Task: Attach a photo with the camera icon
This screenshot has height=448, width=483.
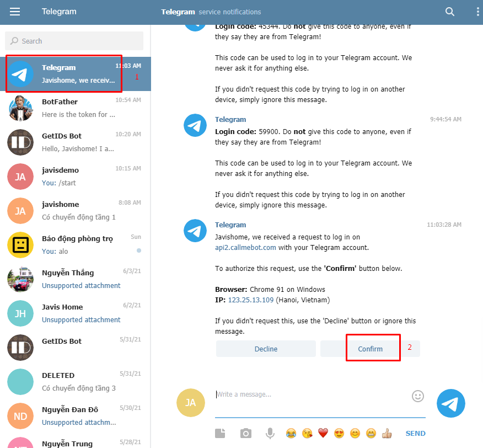Action: click(245, 433)
